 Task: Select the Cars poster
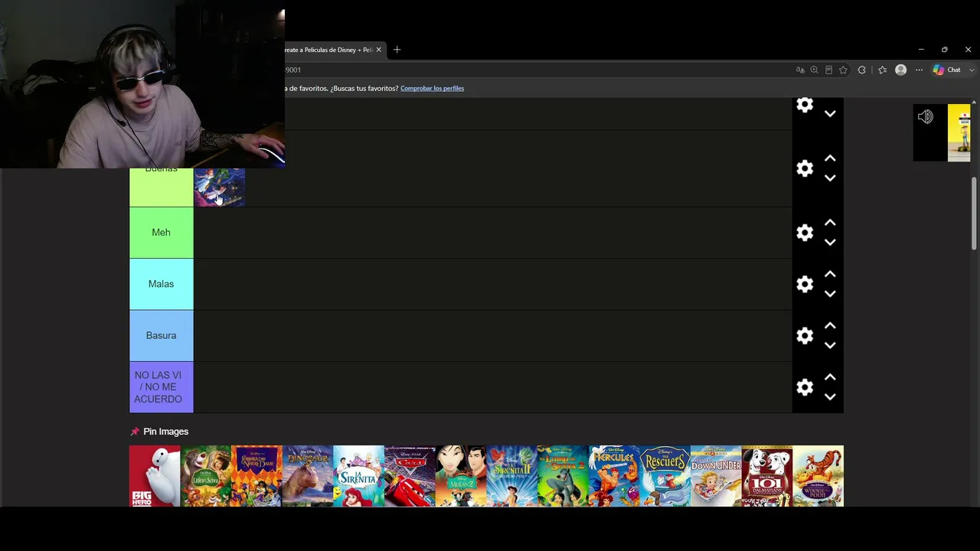point(410,476)
